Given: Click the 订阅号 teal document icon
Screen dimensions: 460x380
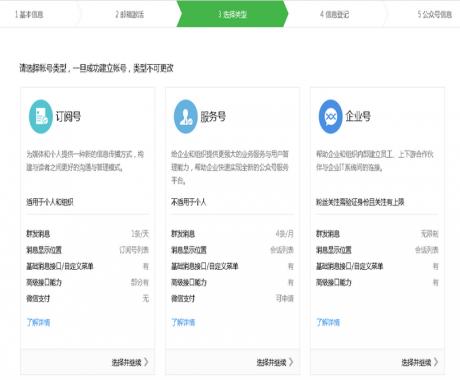Looking at the screenshot, I should coord(41,117).
